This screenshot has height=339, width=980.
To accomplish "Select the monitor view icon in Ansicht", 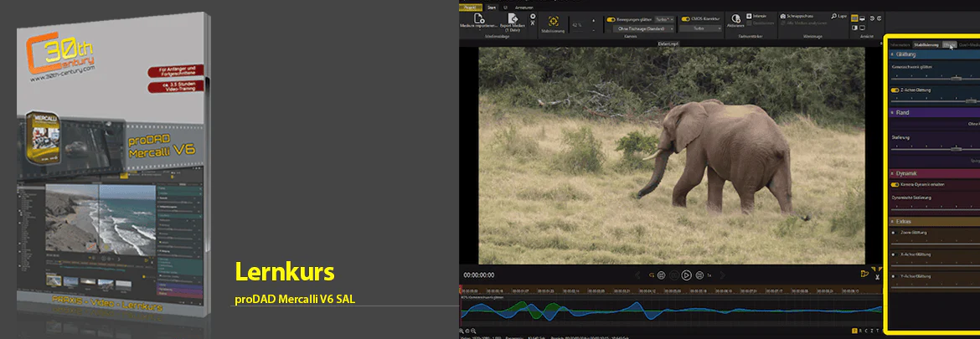I will 862,18.
